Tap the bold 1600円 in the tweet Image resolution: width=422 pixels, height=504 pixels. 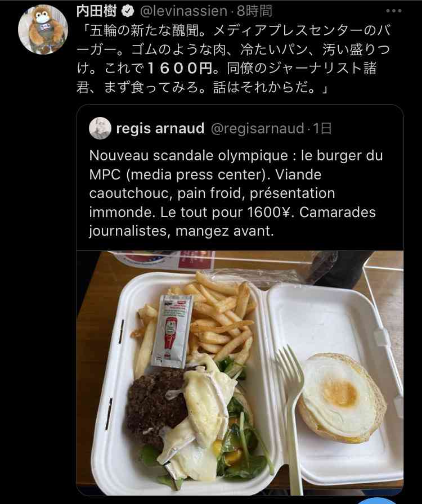coord(179,68)
